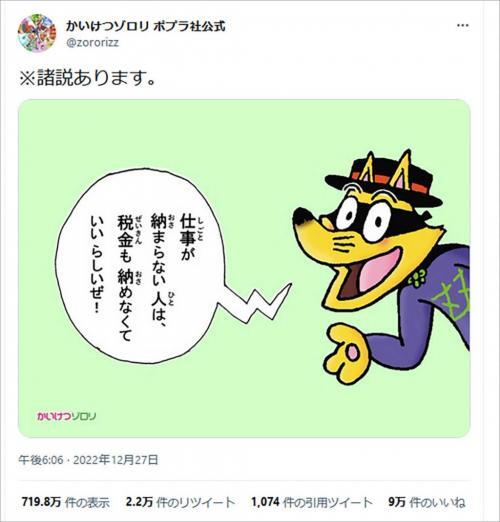Open the three-dot more options menu
The image size is (500, 522).
pos(463,26)
